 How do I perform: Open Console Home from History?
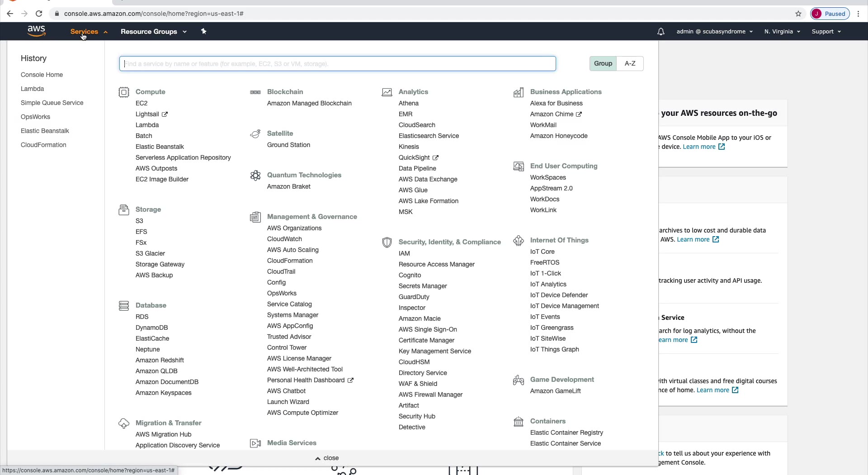(42, 75)
